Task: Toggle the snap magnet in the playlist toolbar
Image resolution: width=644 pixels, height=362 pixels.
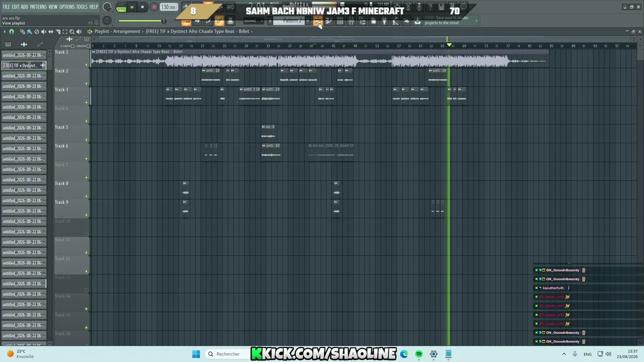Action: click(x=12, y=32)
